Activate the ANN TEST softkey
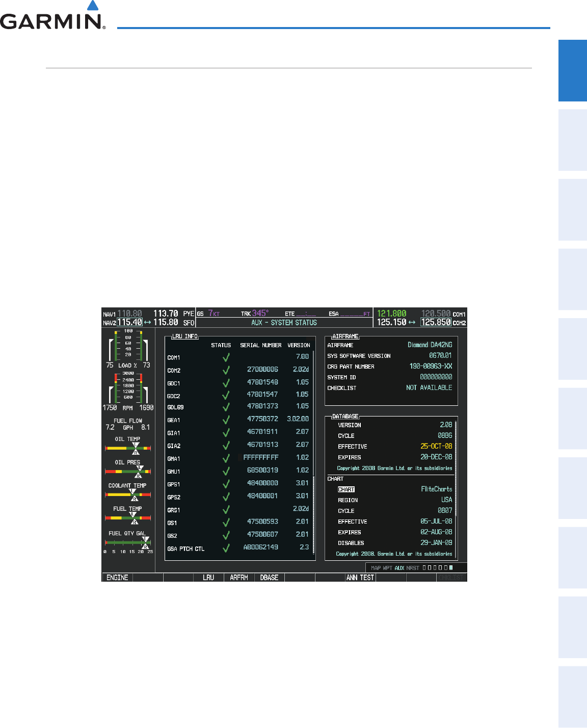 click(x=360, y=578)
